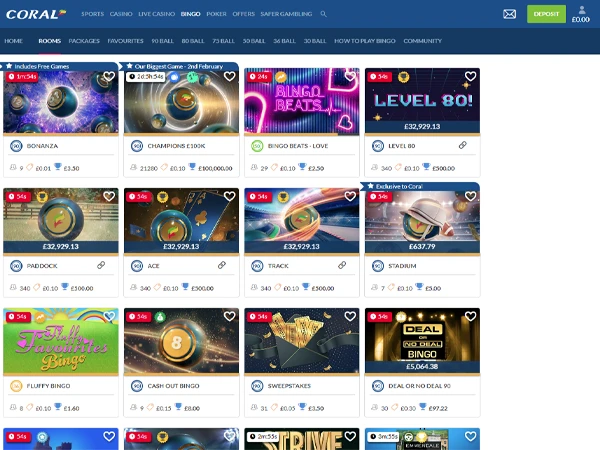The height and width of the screenshot is (450, 600).
Task: Click the £0.00 account balance
Action: click(580, 20)
